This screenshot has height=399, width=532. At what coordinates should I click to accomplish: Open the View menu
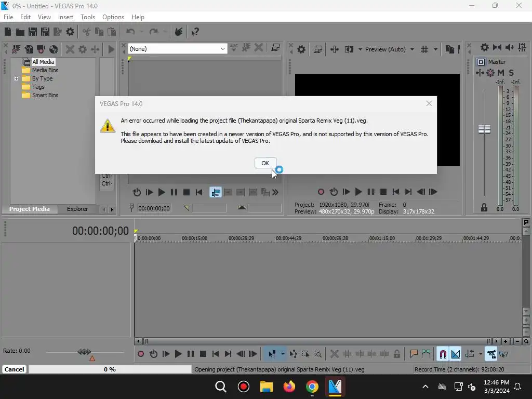(x=44, y=17)
